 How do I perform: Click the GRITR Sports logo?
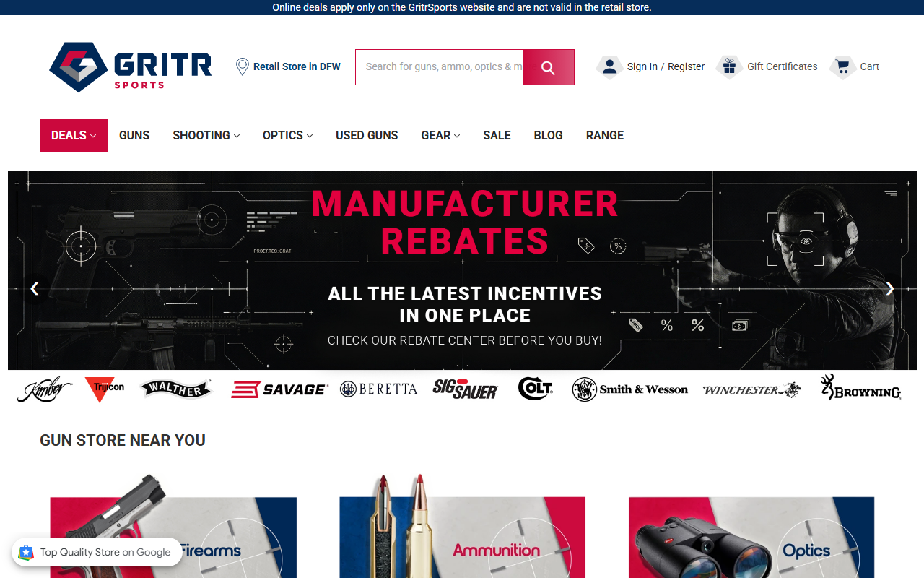tap(131, 66)
